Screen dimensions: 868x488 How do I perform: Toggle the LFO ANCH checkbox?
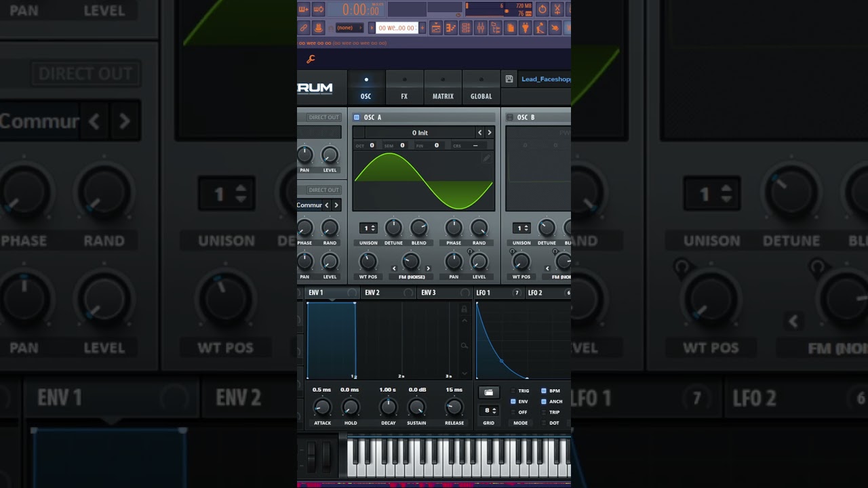tap(543, 401)
